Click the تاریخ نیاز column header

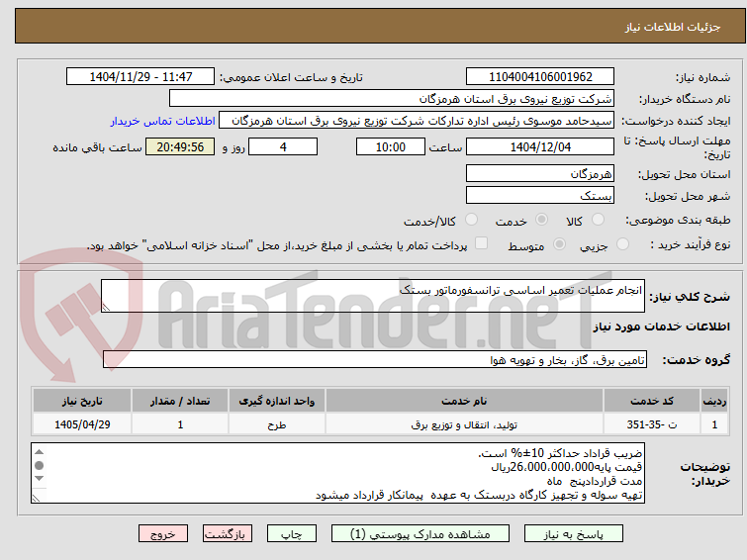[82, 401]
